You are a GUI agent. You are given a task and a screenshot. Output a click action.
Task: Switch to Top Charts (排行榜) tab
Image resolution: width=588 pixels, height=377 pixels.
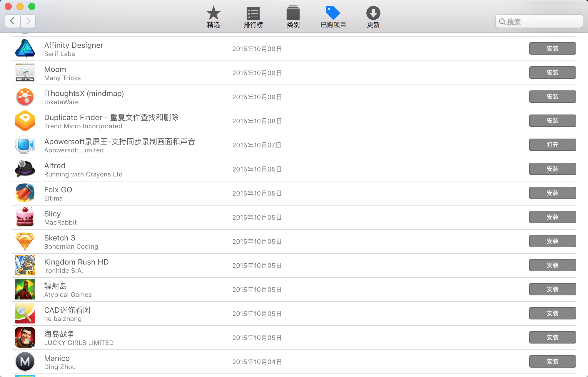coord(253,17)
